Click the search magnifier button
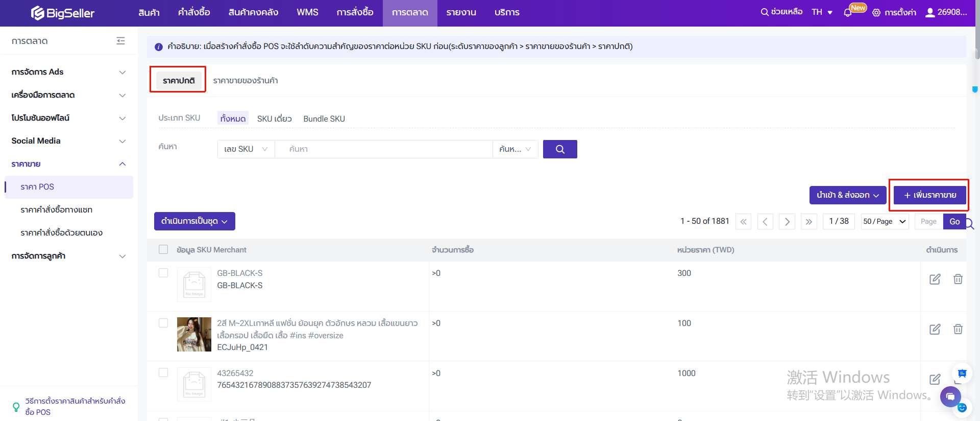 click(x=559, y=149)
